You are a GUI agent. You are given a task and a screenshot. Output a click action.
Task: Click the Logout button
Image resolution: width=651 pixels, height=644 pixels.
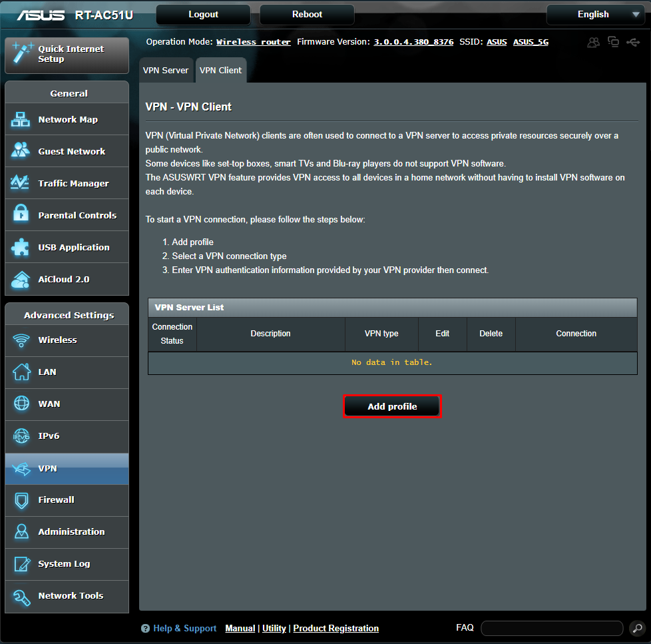(x=203, y=15)
